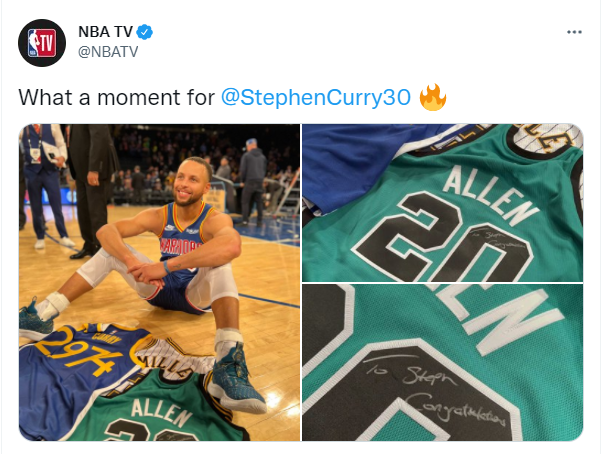602x454 pixels.
Task: Click the fire emoji in the tweet
Action: (x=433, y=97)
